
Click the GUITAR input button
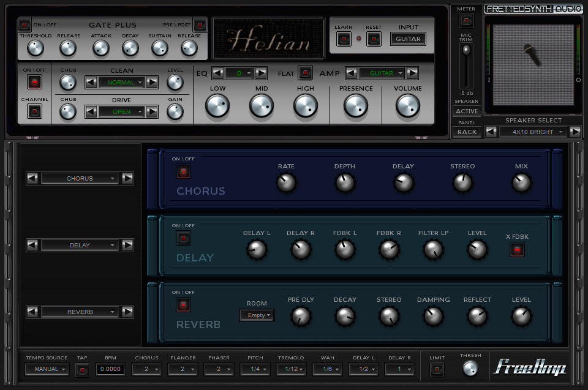pyautogui.click(x=408, y=39)
